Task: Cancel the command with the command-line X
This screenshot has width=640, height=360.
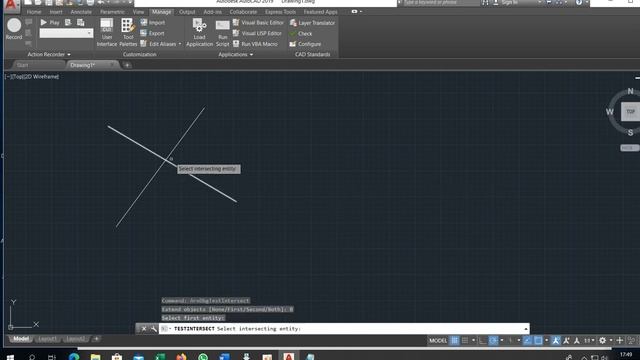Action: 144,329
